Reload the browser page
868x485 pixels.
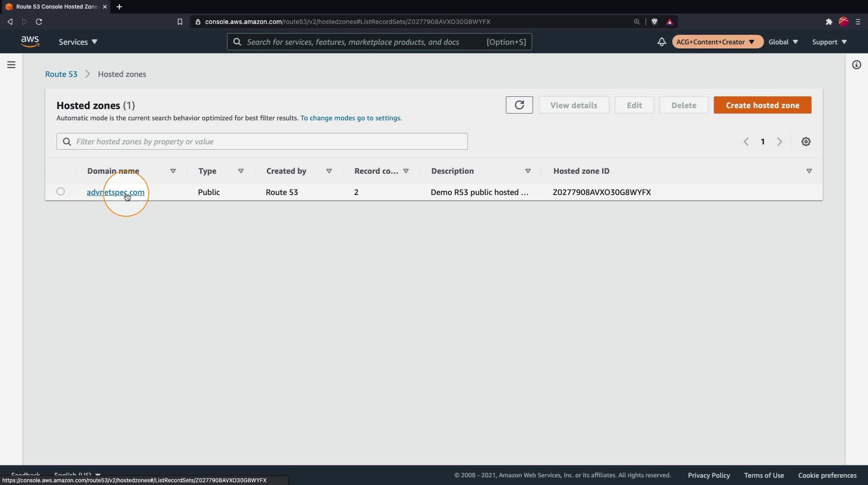39,22
